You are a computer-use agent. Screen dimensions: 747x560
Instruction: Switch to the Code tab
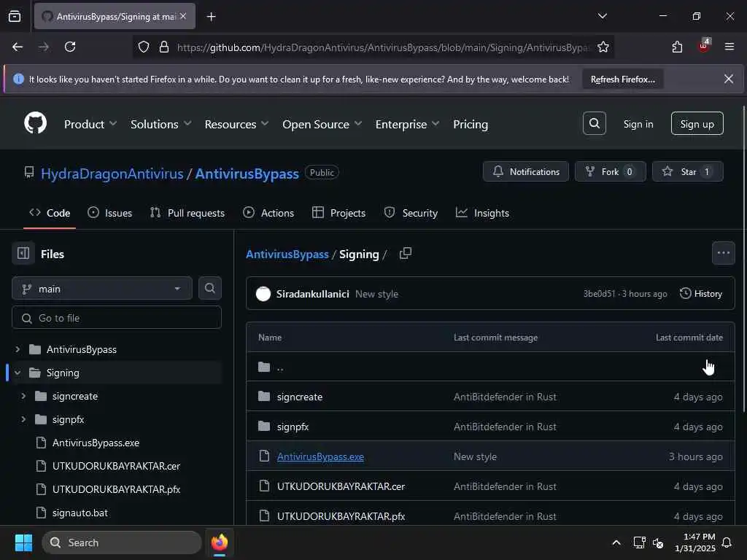tap(50, 213)
